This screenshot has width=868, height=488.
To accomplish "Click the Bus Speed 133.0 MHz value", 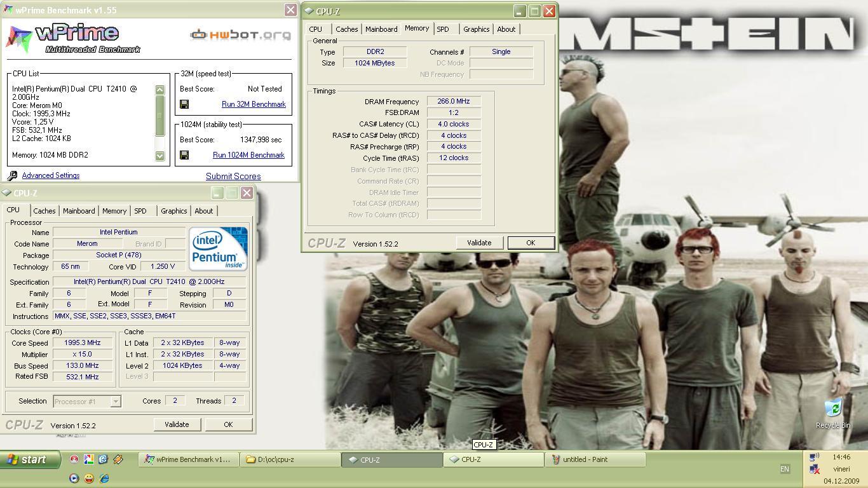I will 83,366.
